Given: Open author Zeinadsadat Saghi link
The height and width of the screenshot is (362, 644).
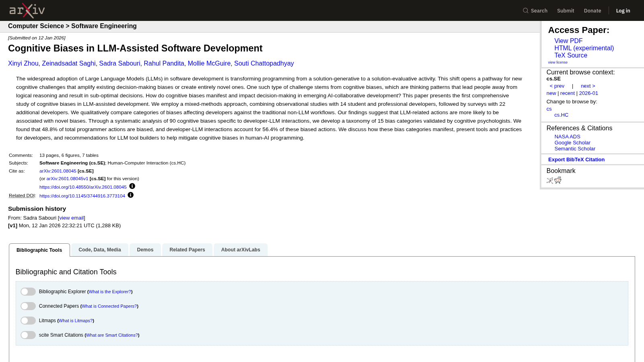Looking at the screenshot, I should [69, 64].
